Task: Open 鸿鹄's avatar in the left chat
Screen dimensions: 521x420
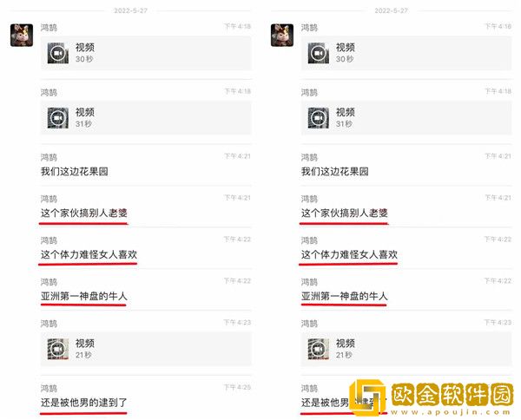Action: tap(22, 36)
